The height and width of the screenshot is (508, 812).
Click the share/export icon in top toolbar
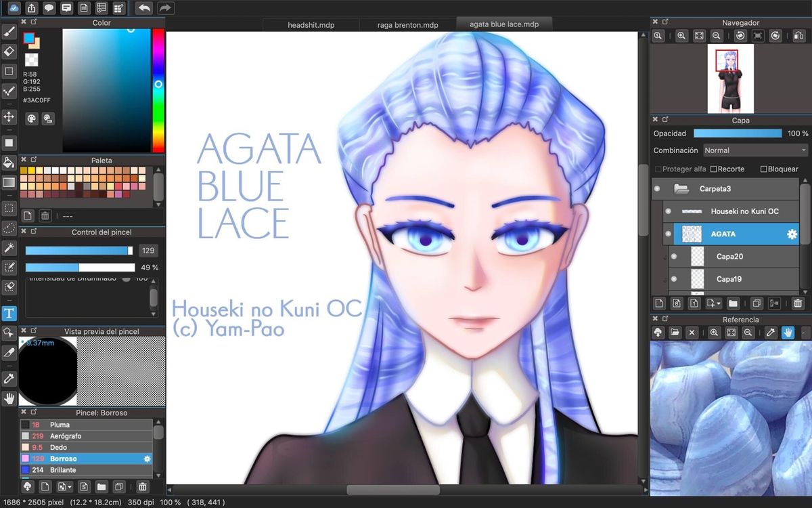coord(31,8)
